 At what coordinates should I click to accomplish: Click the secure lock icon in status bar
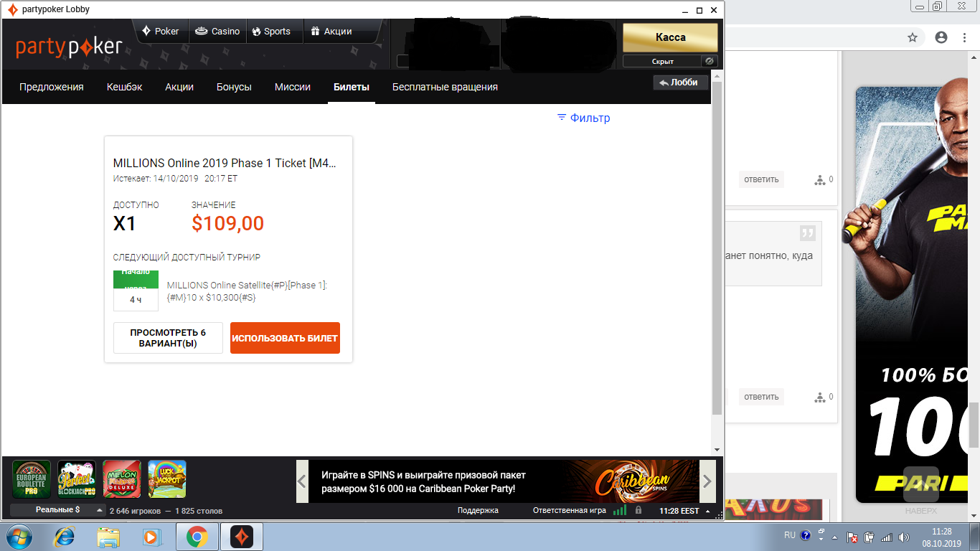point(639,510)
